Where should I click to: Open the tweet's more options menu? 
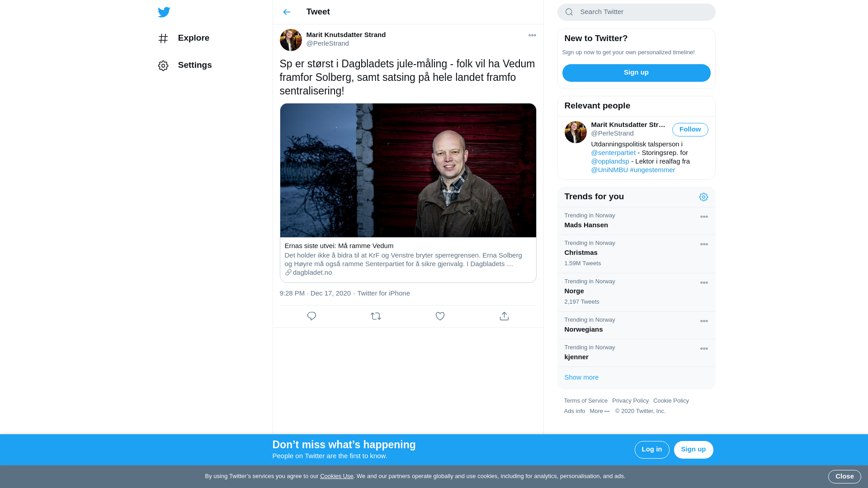[x=532, y=35]
